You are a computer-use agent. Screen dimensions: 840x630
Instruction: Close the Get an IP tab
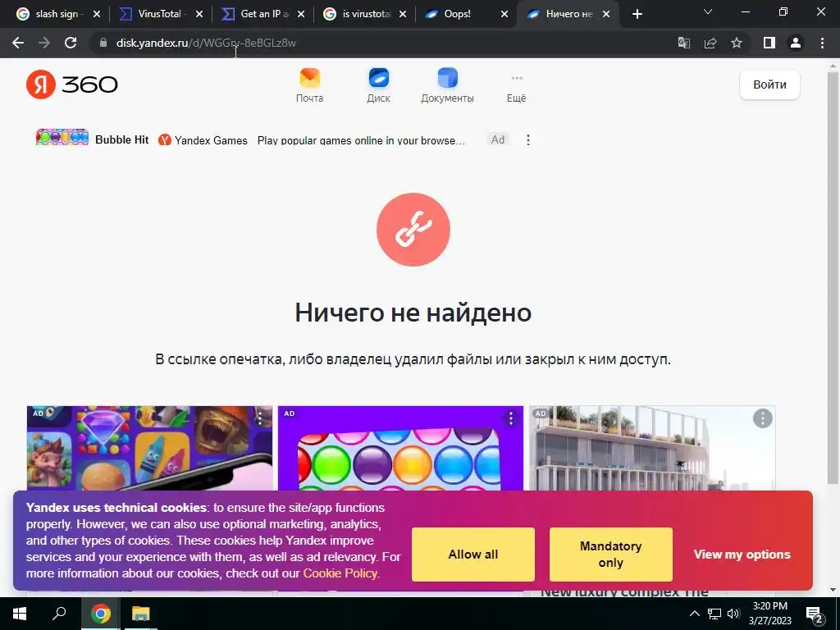300,15
